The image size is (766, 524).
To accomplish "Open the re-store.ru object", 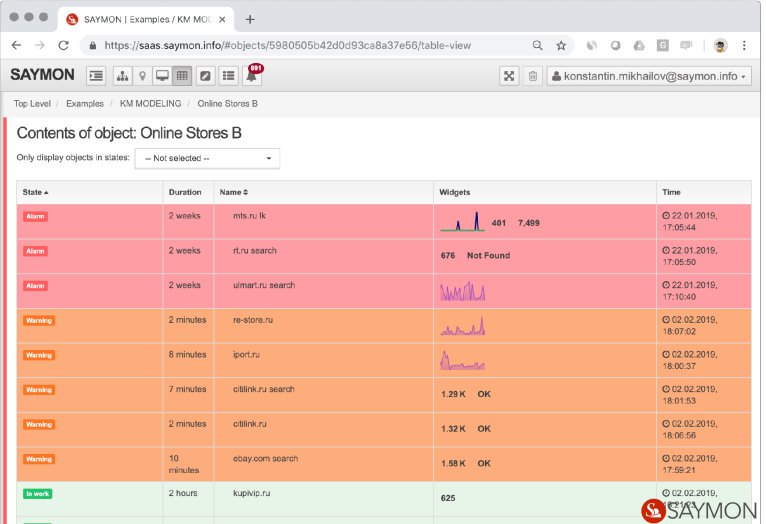I will pyautogui.click(x=253, y=320).
